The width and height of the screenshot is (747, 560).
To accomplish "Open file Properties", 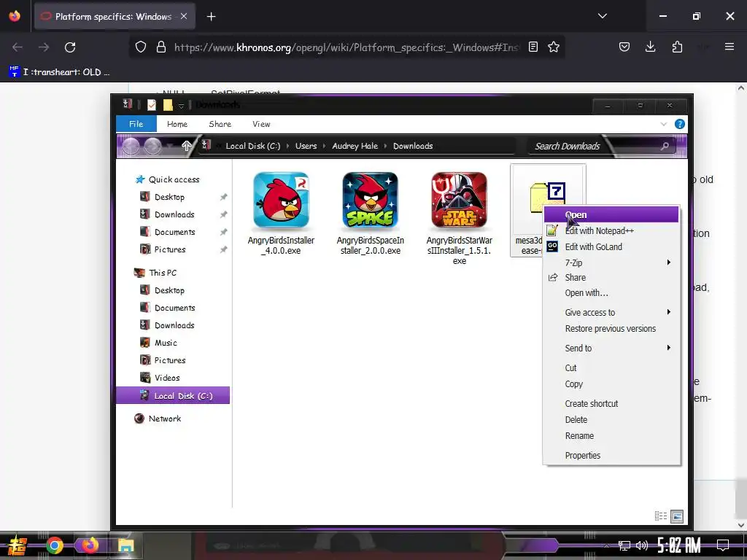I will click(612, 455).
